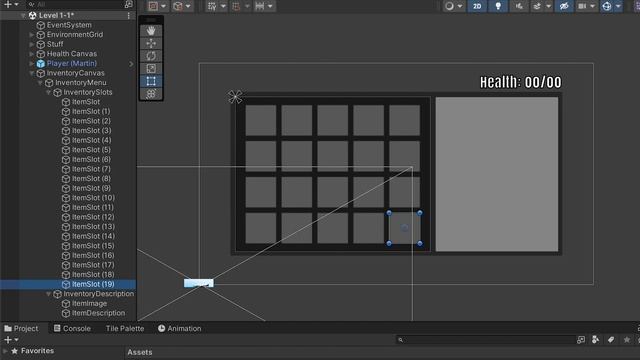Screen dimensions: 640x360
Task: Open the effects dropdown arrow
Action: tap(549, 6)
